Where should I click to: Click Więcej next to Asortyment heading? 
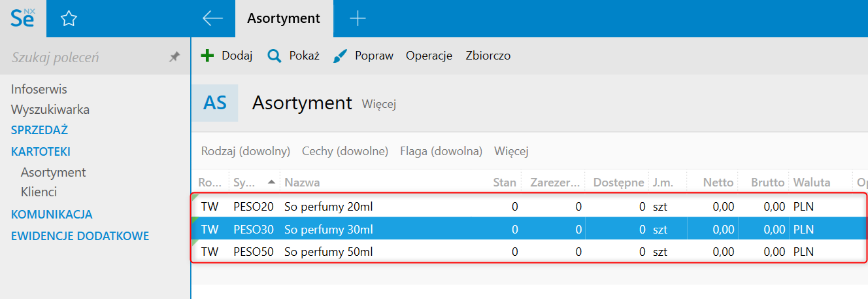point(379,103)
